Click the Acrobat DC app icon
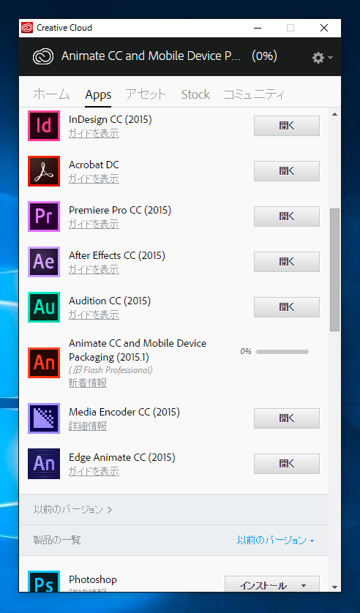Image resolution: width=360 pixels, height=613 pixels. (44, 171)
